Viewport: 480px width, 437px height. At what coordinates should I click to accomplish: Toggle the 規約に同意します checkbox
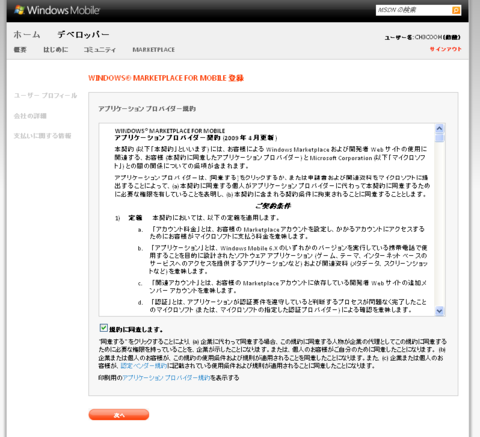[x=104, y=328]
